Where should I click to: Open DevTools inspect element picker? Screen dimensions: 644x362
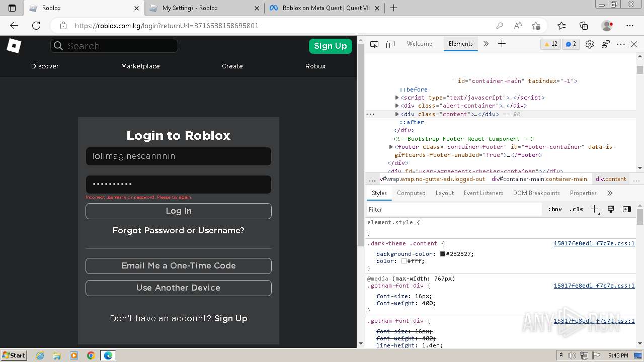374,44
